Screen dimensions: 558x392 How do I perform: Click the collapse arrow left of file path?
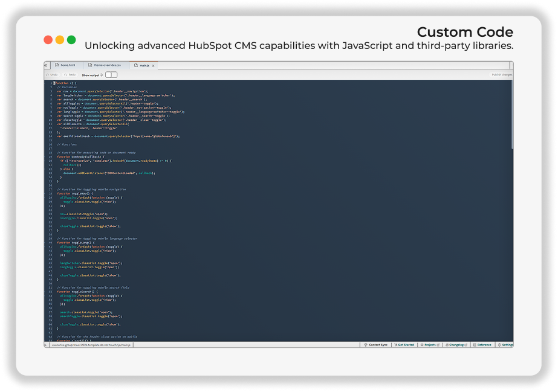pyautogui.click(x=45, y=345)
